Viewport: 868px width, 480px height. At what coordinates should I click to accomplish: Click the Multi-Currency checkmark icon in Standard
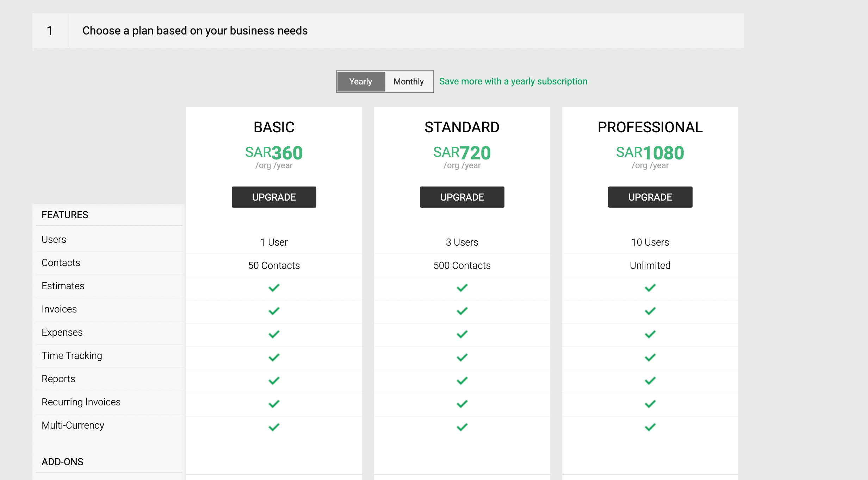(x=461, y=427)
